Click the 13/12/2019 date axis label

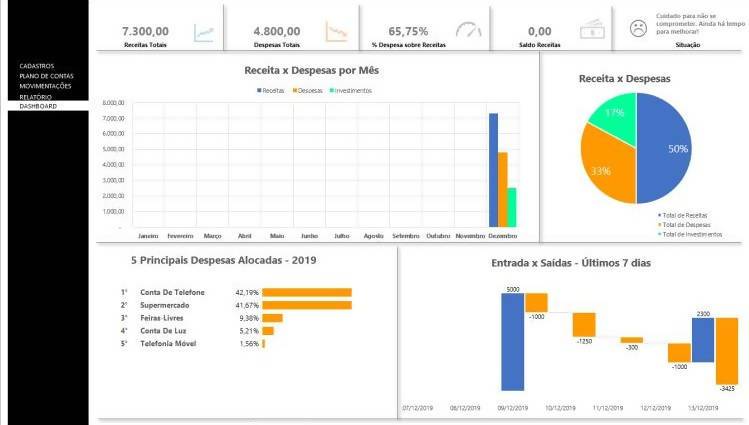(703, 408)
